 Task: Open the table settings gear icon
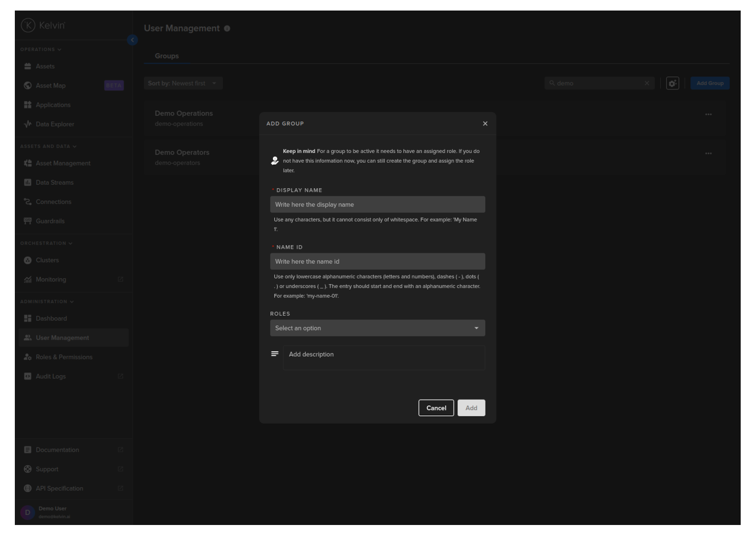(x=672, y=83)
